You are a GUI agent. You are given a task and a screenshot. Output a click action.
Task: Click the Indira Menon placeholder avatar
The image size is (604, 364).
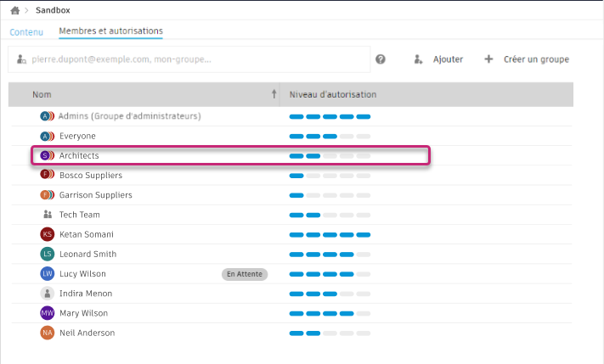(47, 294)
